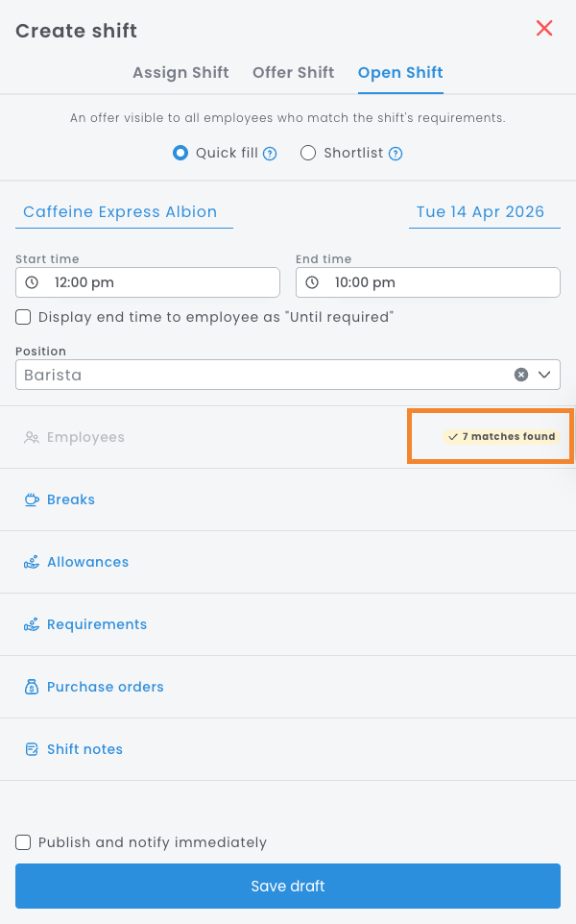Tick the 'Until required' end time checkbox
The height and width of the screenshot is (924, 576).
click(23, 317)
